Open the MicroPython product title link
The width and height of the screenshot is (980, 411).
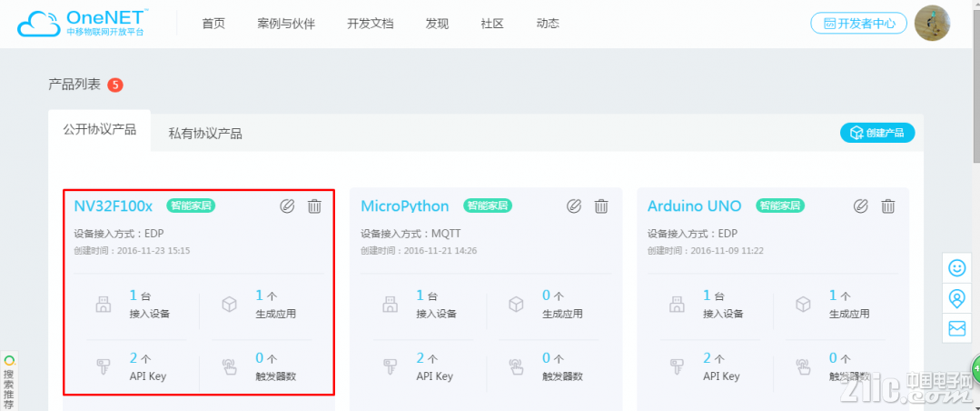click(405, 205)
